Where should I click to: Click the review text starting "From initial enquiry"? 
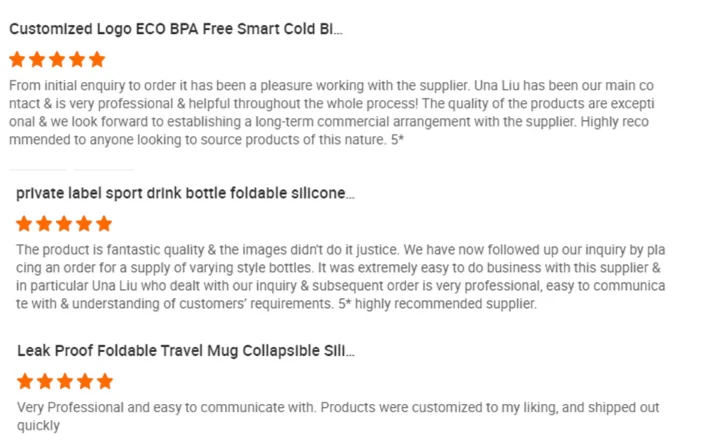coord(330,112)
